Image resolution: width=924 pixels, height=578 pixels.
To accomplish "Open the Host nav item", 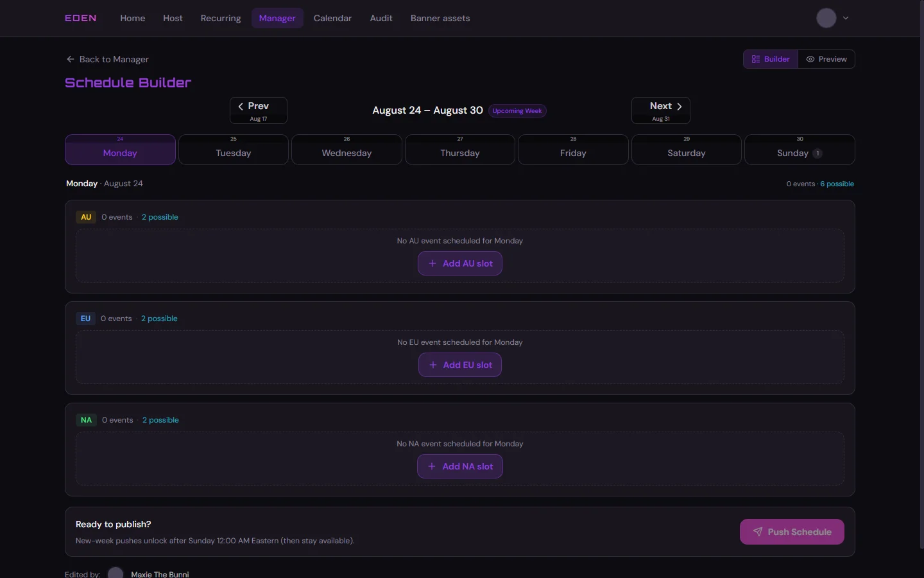I will pyautogui.click(x=173, y=18).
